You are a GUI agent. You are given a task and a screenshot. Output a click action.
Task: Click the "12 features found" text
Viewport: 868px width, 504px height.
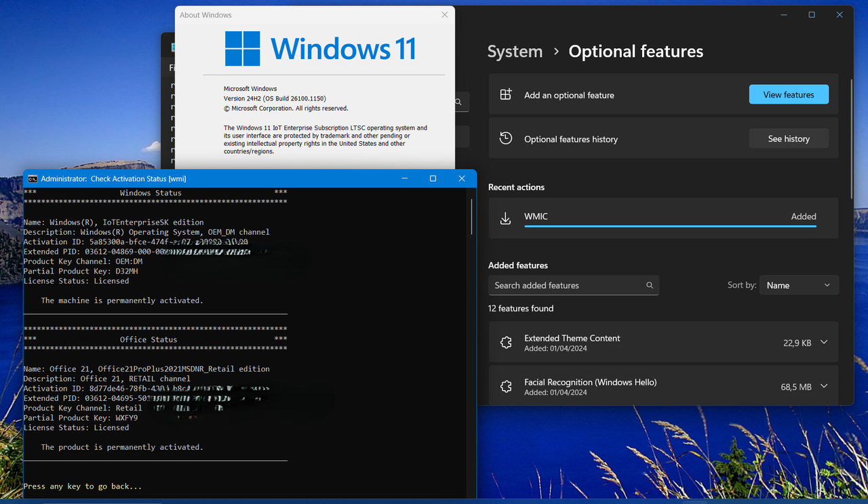(x=521, y=309)
